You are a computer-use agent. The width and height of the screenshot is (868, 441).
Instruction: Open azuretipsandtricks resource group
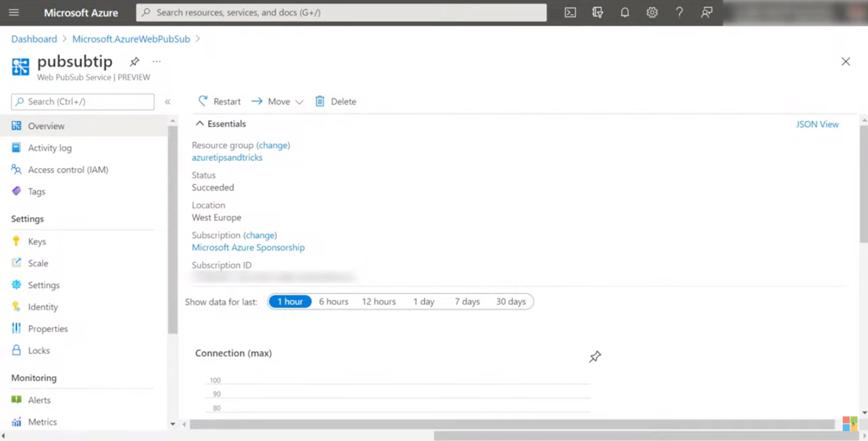click(227, 157)
